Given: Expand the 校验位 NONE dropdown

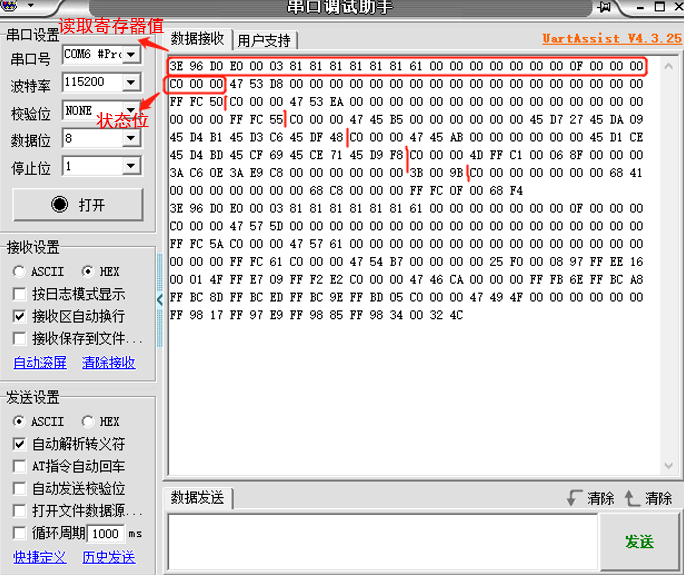Looking at the screenshot, I should 131,110.
